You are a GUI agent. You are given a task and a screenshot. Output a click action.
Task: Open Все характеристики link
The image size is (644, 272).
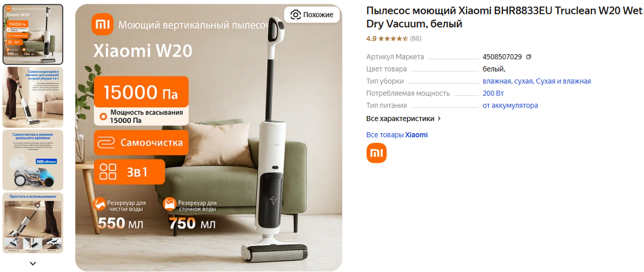(400, 118)
